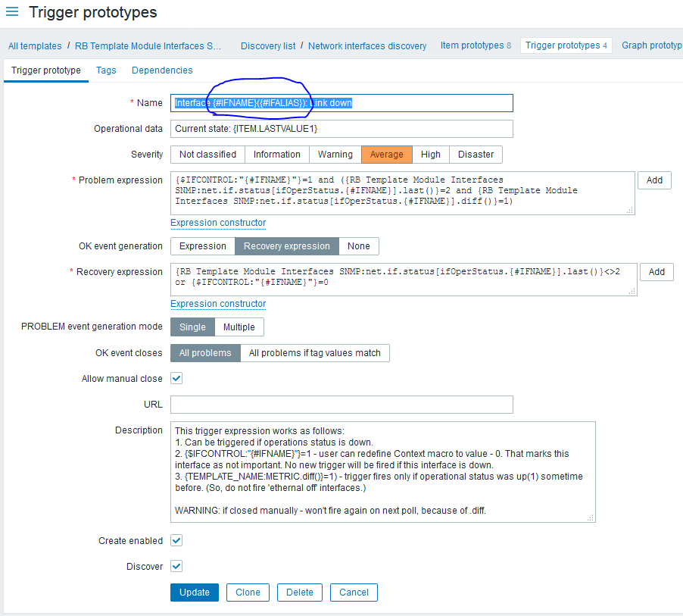
Task: Open Graph prototypes tab
Action: pyautogui.click(x=652, y=45)
